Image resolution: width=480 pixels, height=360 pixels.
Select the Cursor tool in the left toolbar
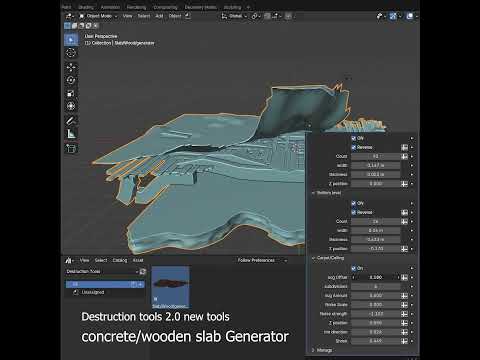71,53
